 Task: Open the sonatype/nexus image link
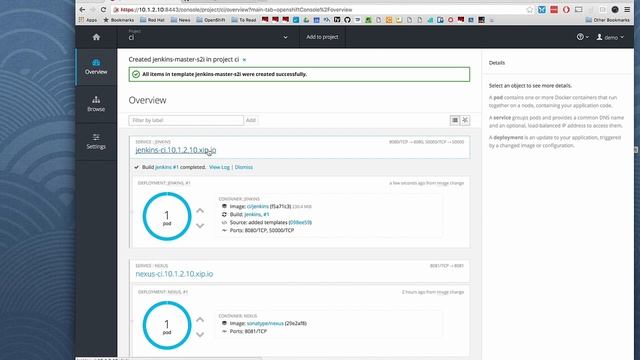[x=265, y=323]
